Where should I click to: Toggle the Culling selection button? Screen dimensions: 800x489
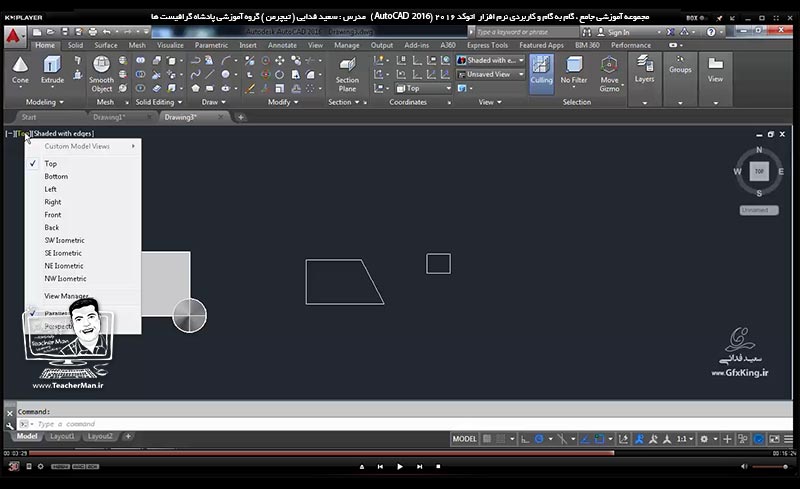click(541, 74)
